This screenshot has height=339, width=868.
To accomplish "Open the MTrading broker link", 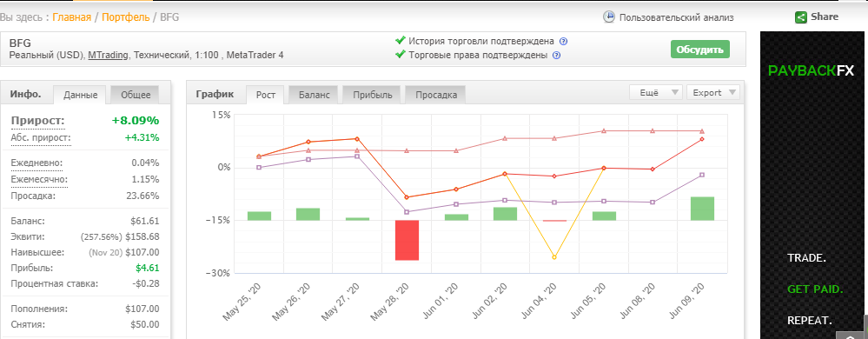I will tap(108, 56).
